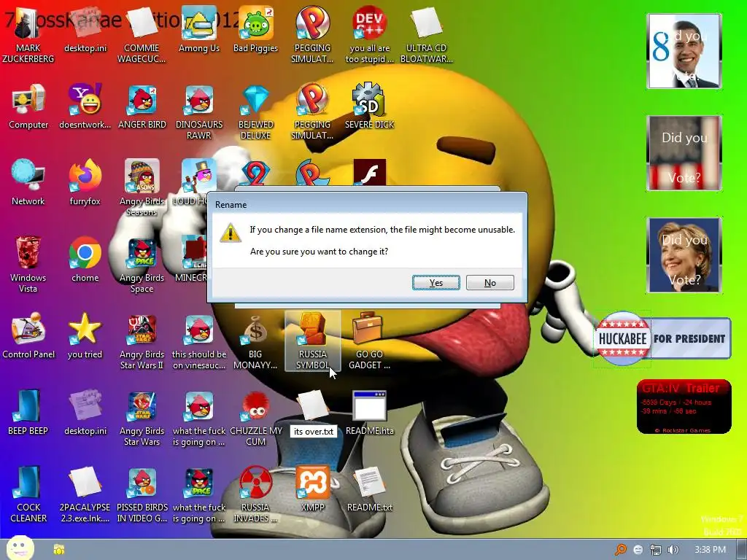Click No in the Rename dialog
This screenshot has width=747, height=560.
tap(489, 282)
